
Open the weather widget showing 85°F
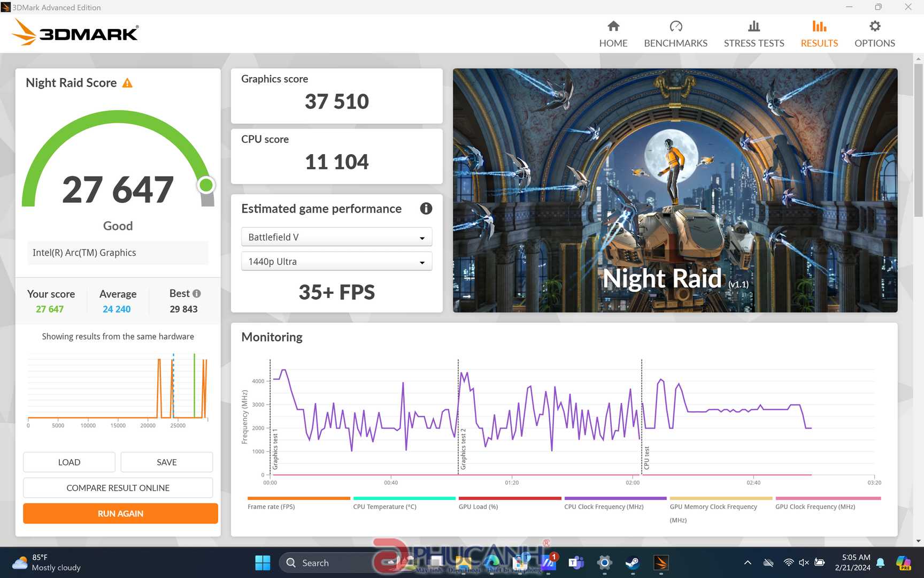tap(47, 562)
